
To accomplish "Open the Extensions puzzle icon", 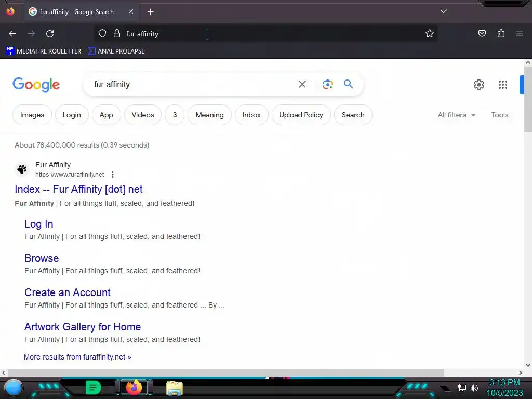I will pos(501,33).
